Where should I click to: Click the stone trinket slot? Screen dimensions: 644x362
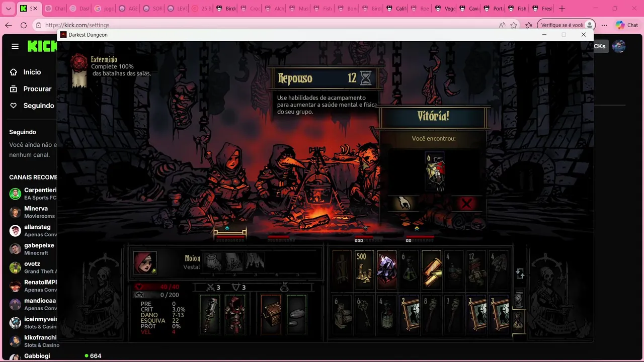click(x=296, y=314)
